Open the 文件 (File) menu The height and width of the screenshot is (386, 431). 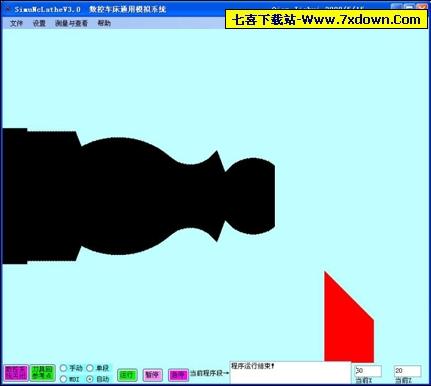(x=16, y=23)
